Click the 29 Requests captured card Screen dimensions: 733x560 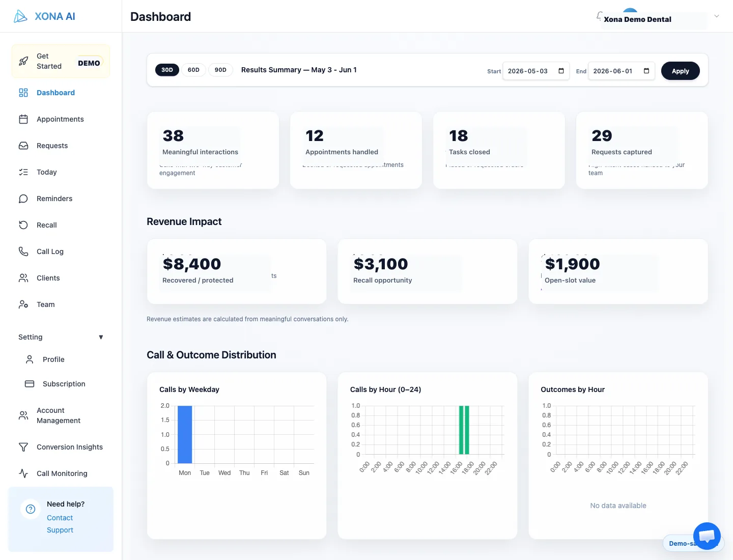[x=642, y=150]
